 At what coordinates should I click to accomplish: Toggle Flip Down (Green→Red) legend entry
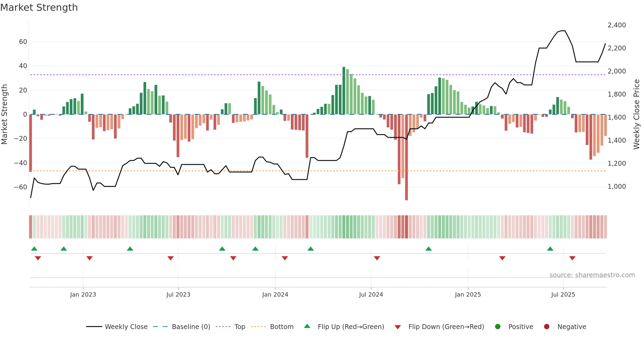pyautogui.click(x=439, y=327)
